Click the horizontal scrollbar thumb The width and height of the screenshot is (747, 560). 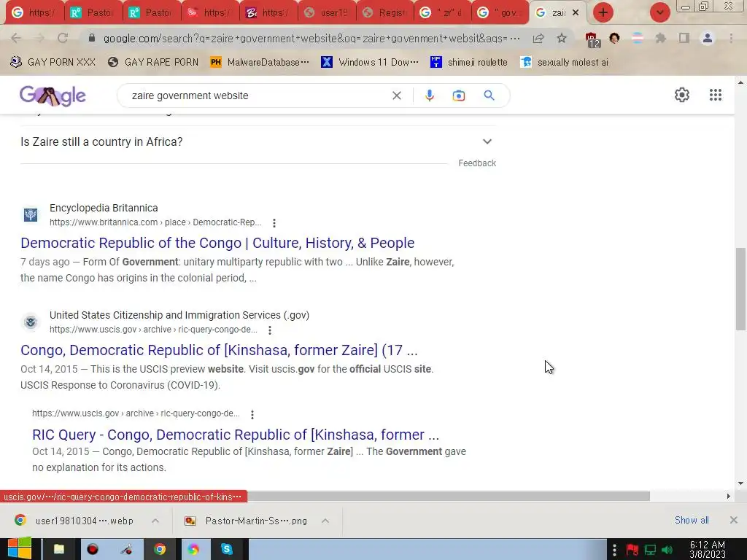[x=449, y=496]
